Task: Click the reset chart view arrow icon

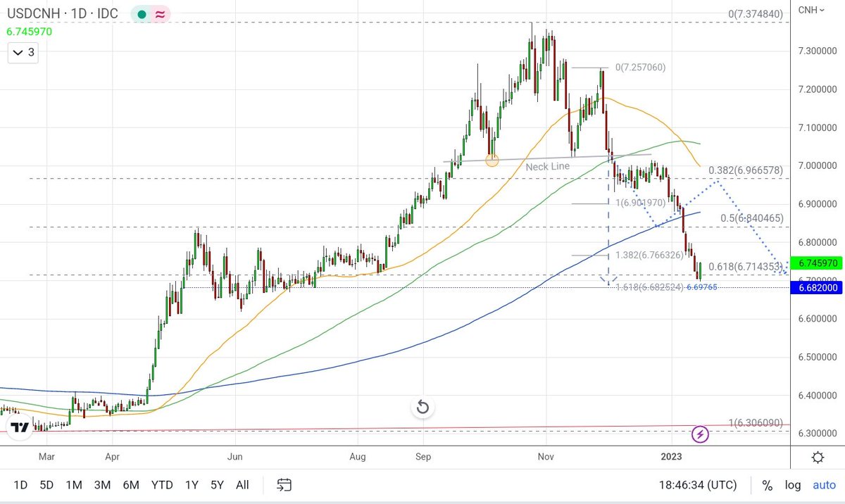Action: tap(423, 407)
